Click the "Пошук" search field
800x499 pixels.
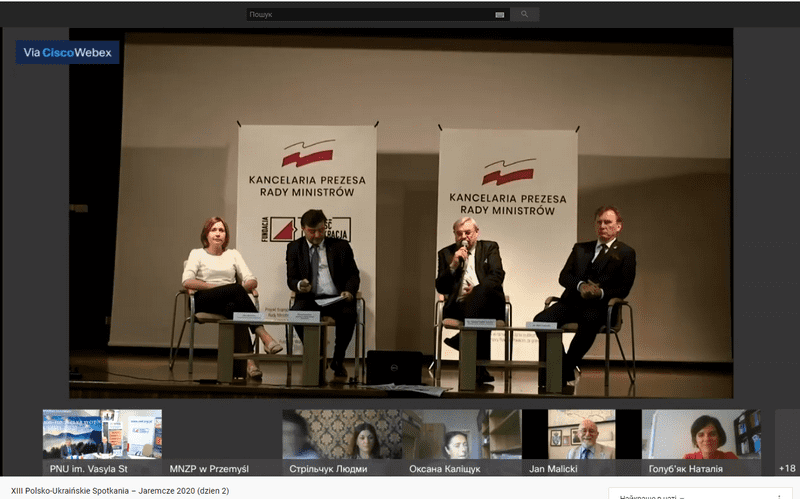pyautogui.click(x=370, y=15)
